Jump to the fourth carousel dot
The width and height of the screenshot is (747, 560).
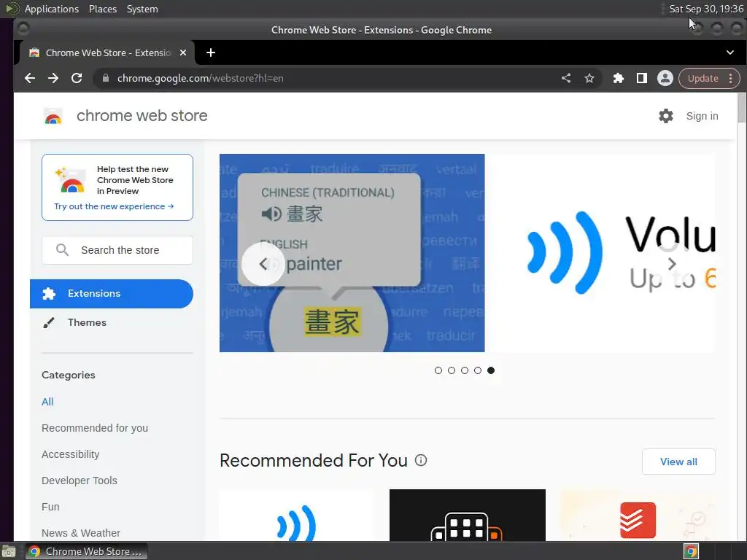(x=478, y=370)
